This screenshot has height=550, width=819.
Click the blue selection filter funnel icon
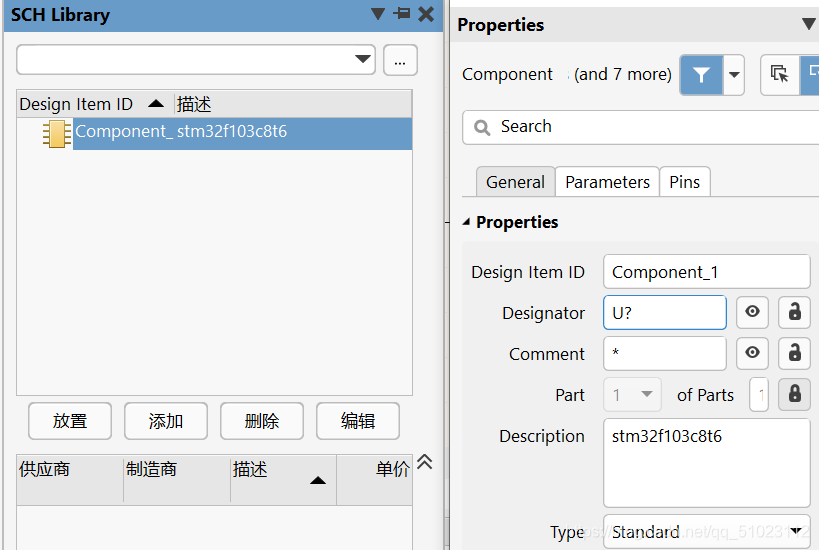(701, 75)
